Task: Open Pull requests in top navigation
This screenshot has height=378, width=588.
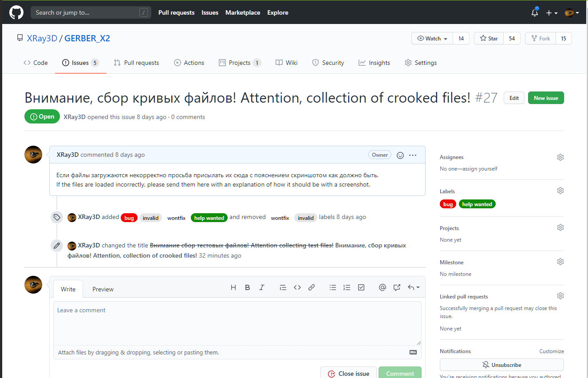Action: point(177,12)
